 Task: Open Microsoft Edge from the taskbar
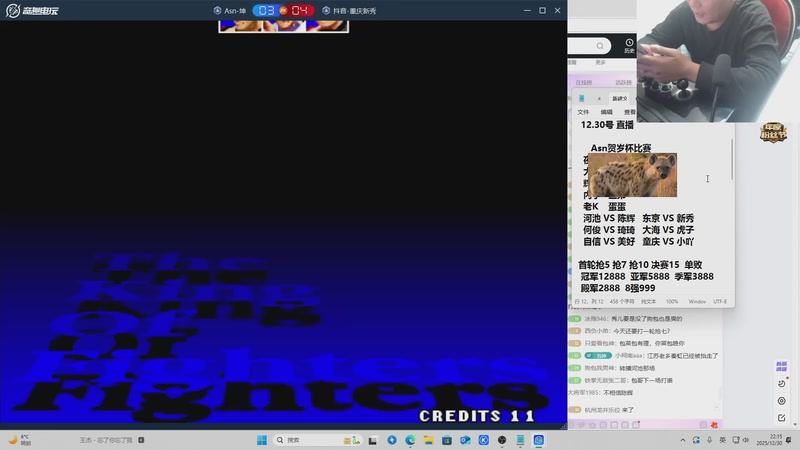coord(410,440)
